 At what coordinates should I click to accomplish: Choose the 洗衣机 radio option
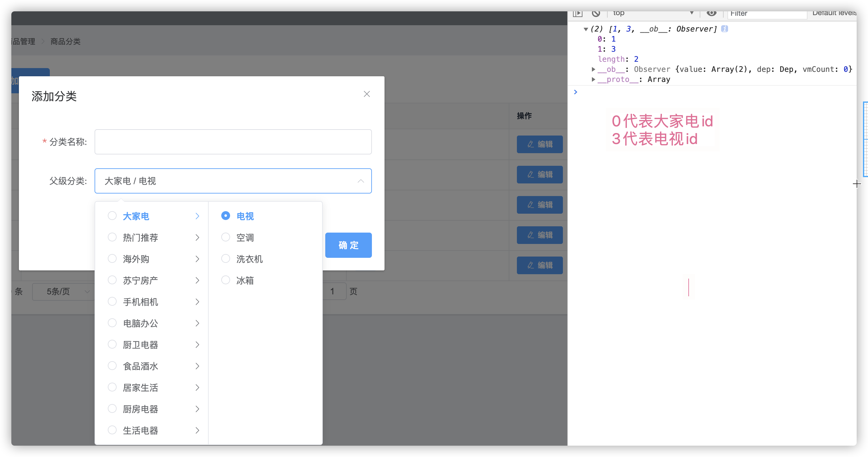[x=225, y=258]
